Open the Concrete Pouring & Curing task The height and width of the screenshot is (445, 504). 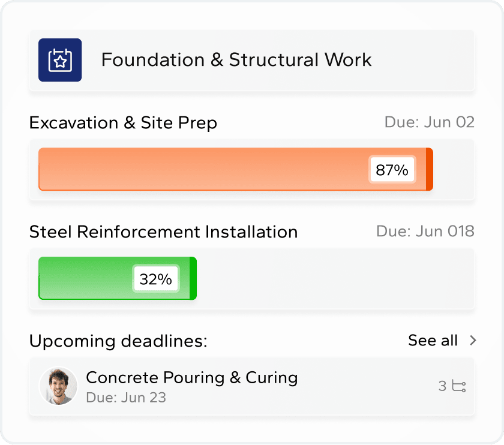(x=192, y=378)
